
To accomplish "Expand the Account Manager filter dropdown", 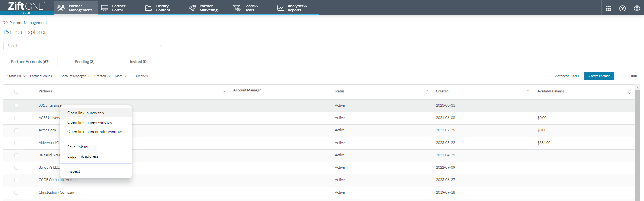I will pos(75,76).
